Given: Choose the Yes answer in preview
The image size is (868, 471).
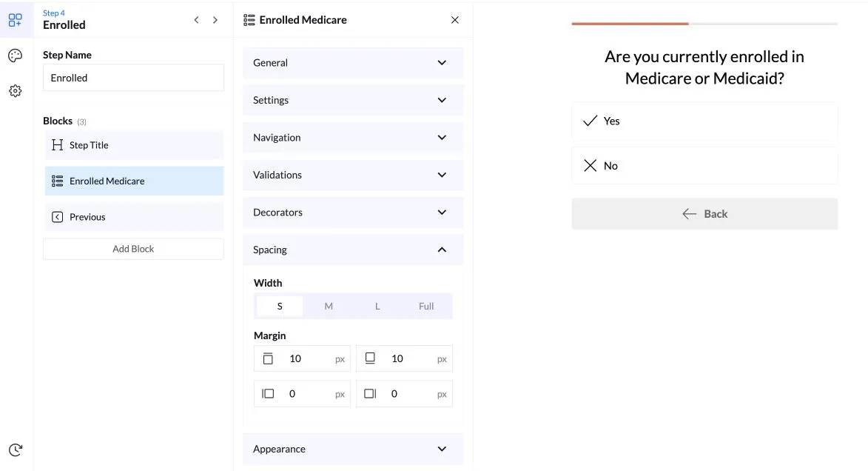Looking at the screenshot, I should (704, 121).
